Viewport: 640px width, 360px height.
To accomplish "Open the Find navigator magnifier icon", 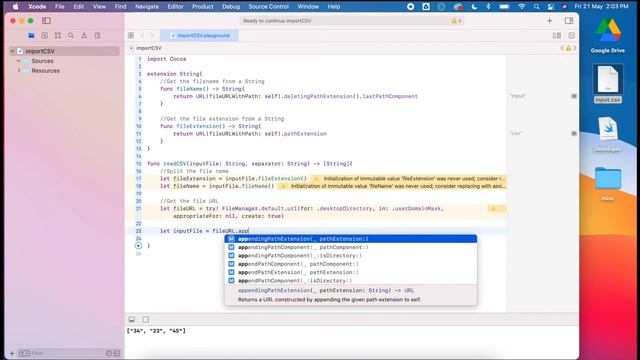I will click(71, 36).
